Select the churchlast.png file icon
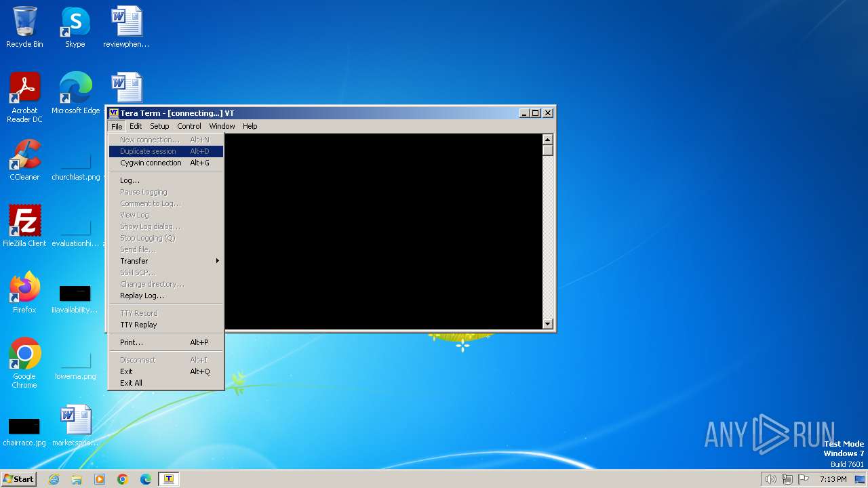 point(75,167)
